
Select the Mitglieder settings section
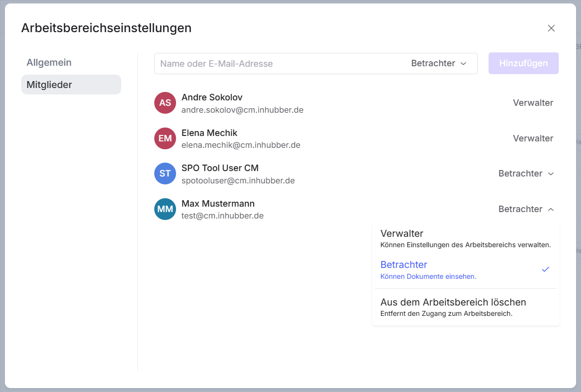pyautogui.click(x=71, y=85)
